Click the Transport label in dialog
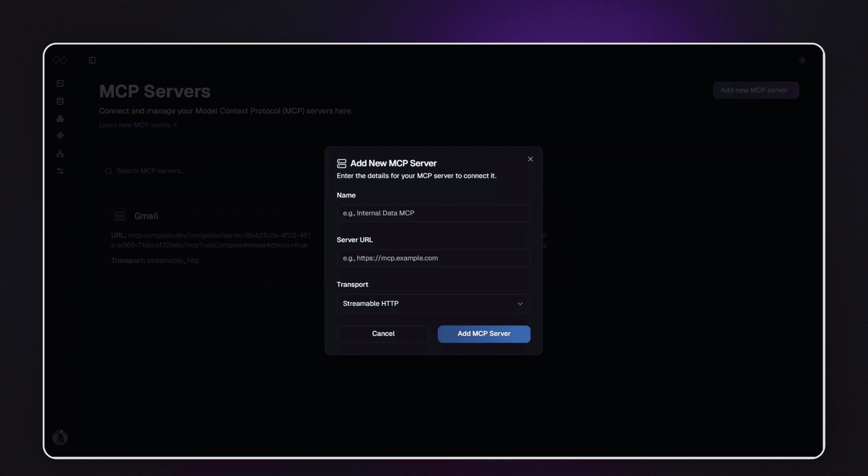 pyautogui.click(x=352, y=284)
